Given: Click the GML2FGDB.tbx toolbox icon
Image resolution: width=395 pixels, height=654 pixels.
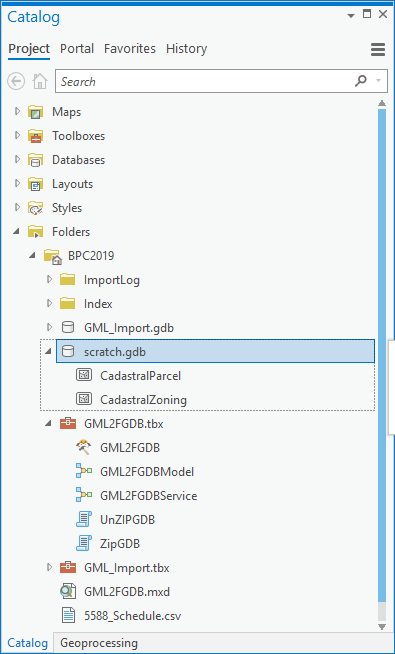Looking at the screenshot, I should click(x=68, y=424).
